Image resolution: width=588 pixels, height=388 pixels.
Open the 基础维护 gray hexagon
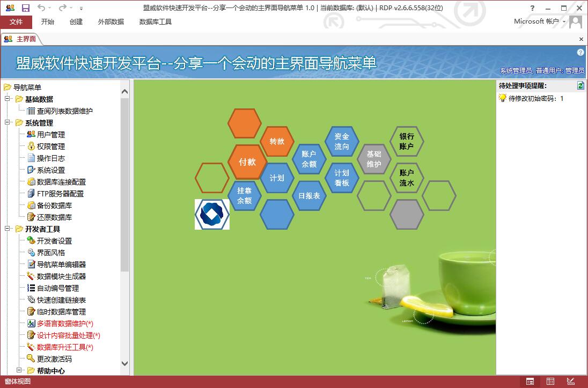click(374, 159)
